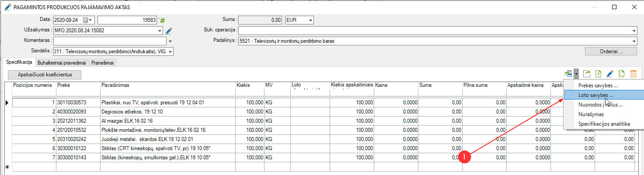Click the orange trash delete icon

(x=634, y=74)
